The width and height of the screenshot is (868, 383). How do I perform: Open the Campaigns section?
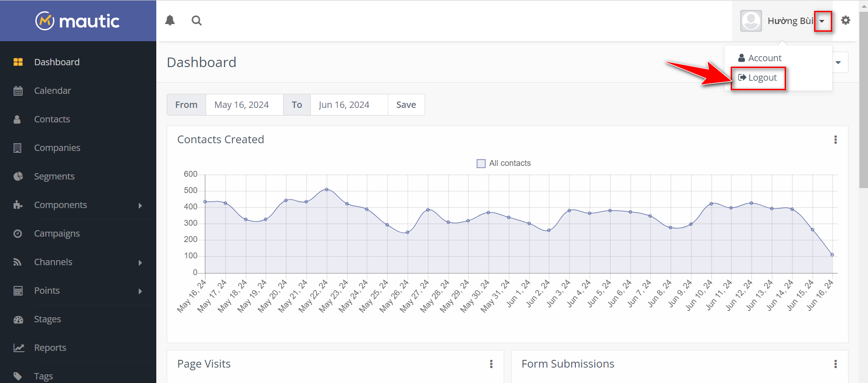pos(57,233)
